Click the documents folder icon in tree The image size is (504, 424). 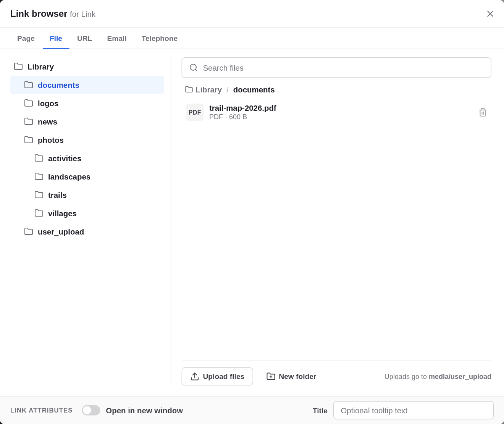29,85
